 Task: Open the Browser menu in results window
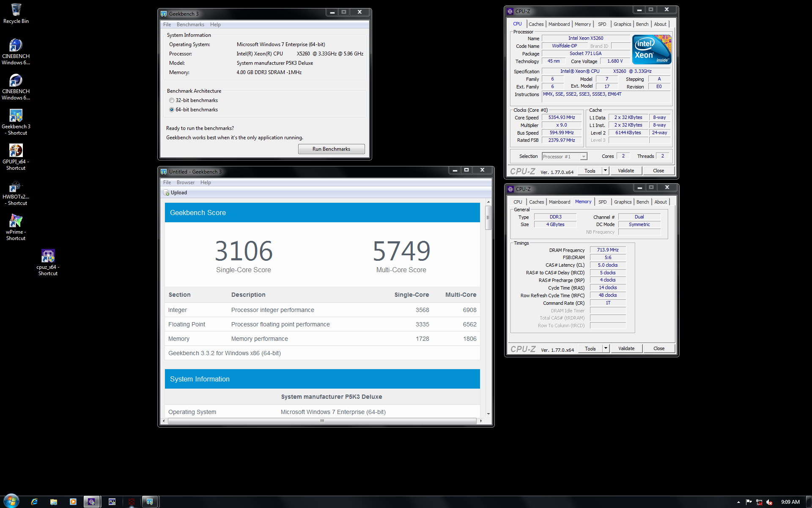click(186, 182)
